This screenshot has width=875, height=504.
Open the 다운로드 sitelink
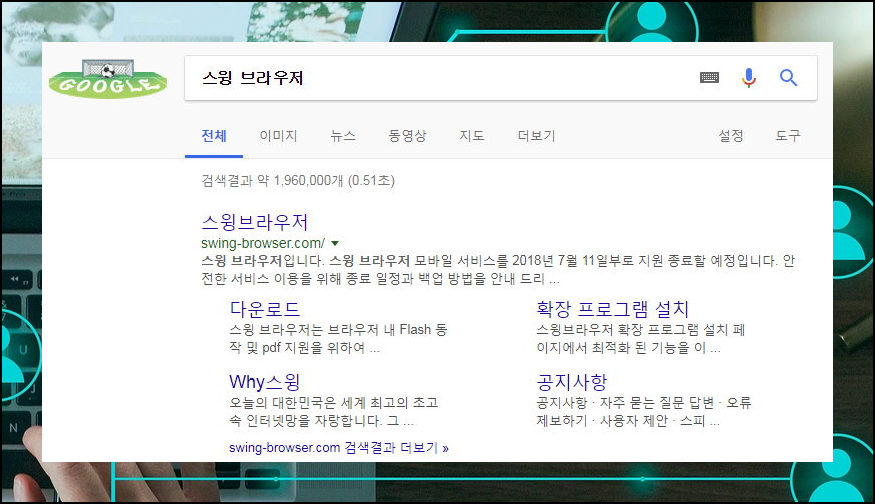265,309
